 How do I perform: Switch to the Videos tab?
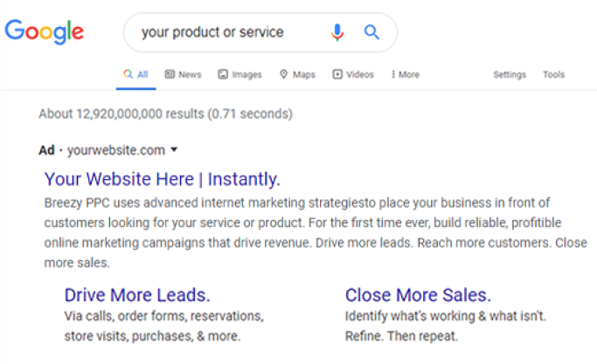(359, 75)
